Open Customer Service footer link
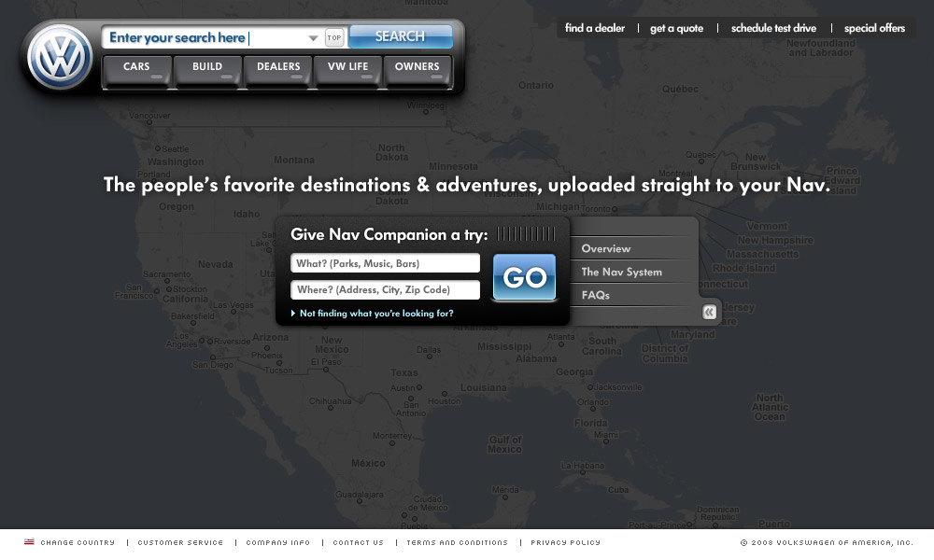Viewport: 934px width, 560px height. pyautogui.click(x=180, y=543)
